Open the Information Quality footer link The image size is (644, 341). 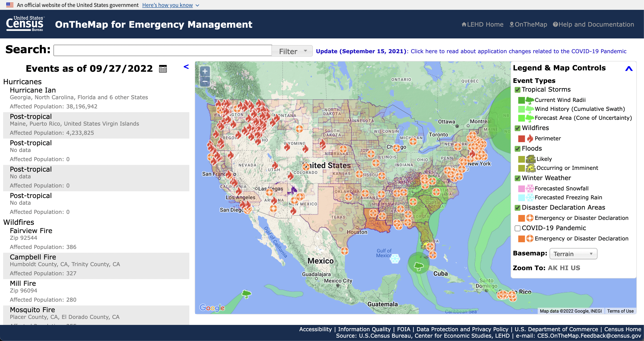[364, 329]
